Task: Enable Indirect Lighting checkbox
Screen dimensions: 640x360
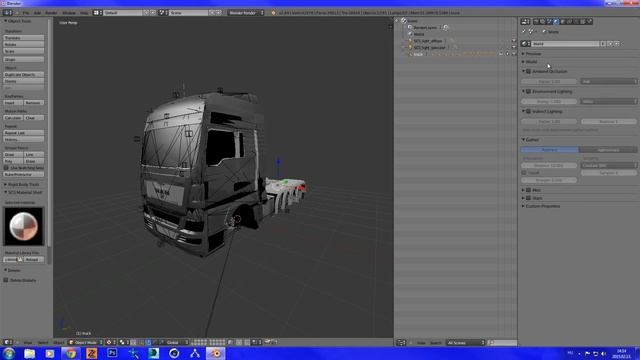Action: [x=529, y=111]
